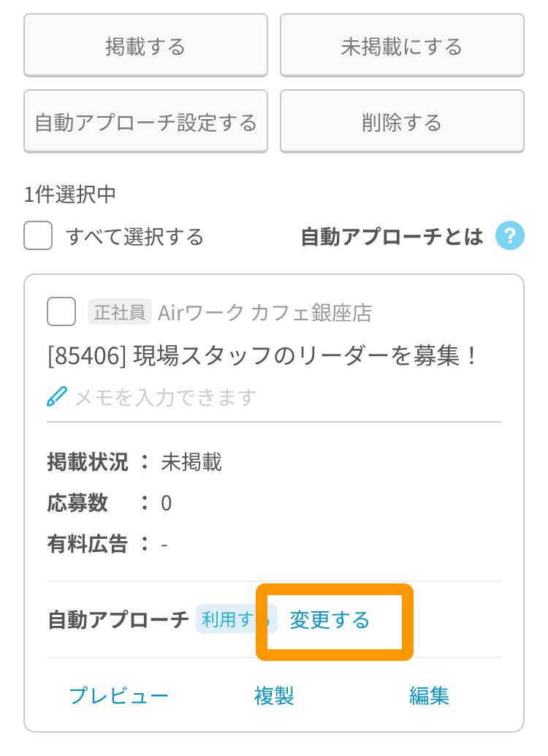Open the 変更する link
This screenshot has height=756, width=548.
pos(330,619)
